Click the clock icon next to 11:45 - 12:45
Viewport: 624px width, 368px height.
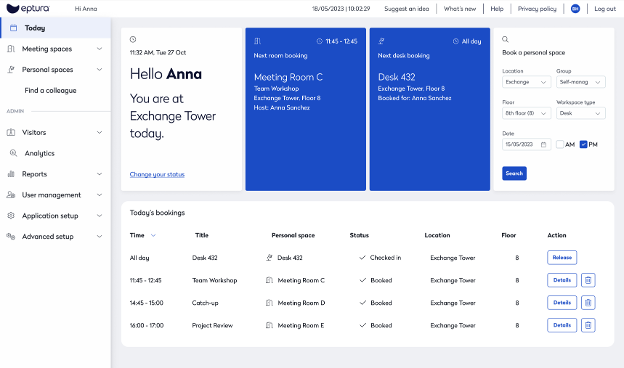(x=320, y=41)
